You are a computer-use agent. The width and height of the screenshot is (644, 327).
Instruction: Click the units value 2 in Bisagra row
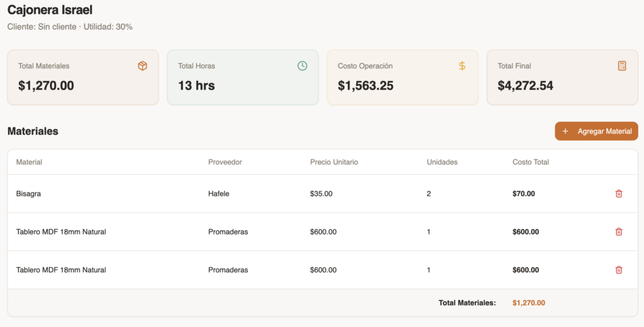click(429, 194)
